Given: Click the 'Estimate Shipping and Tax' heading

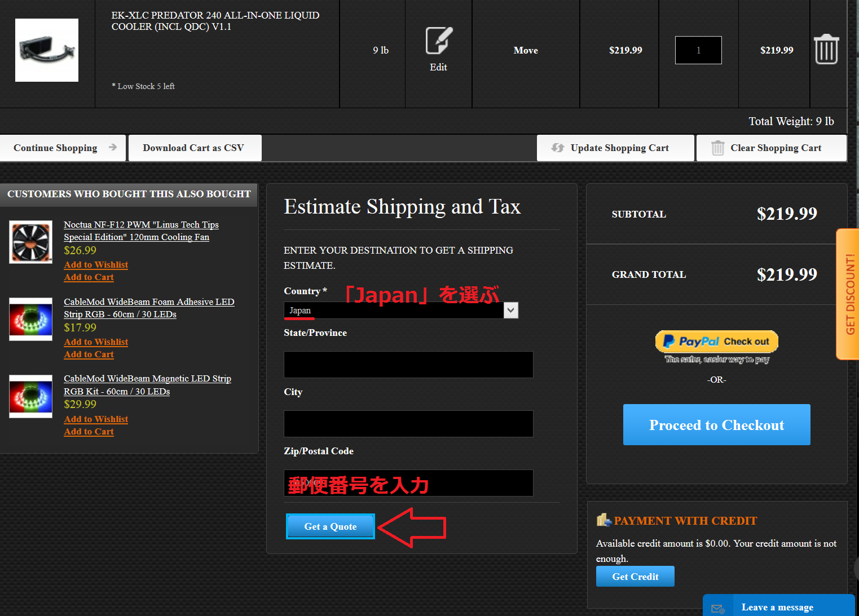Looking at the screenshot, I should pos(402,207).
